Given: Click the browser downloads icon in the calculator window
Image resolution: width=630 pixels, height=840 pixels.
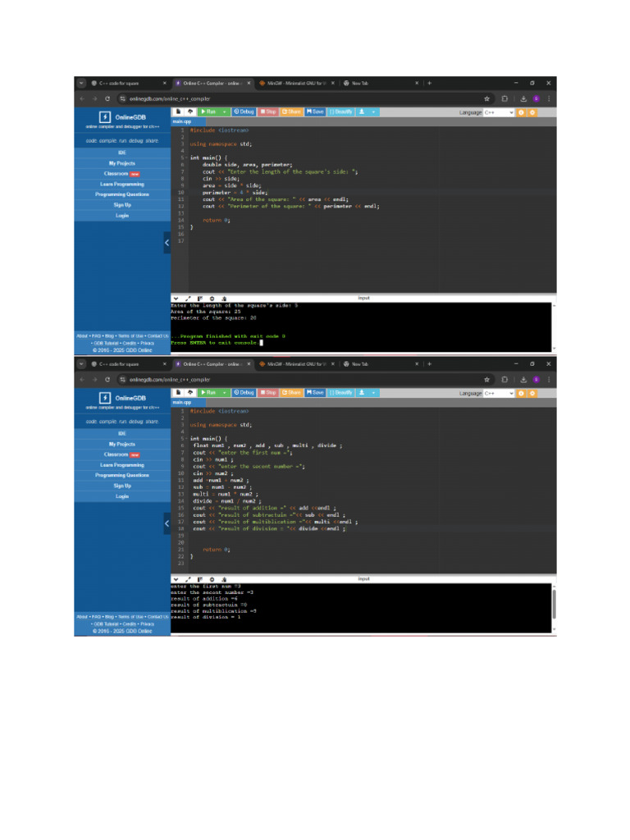Looking at the screenshot, I should tap(523, 379).
